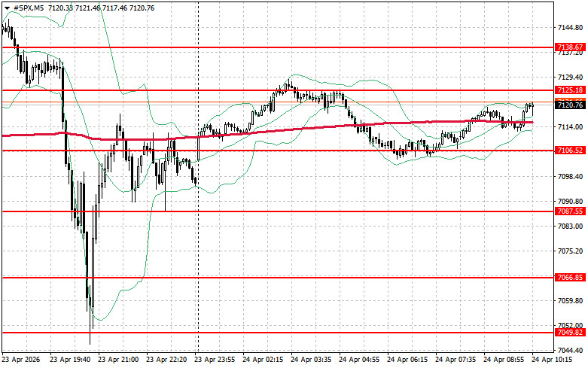Viewport: 588px width, 368px height.
Task: Click price scale value 7075.20
Action: pyautogui.click(x=571, y=251)
